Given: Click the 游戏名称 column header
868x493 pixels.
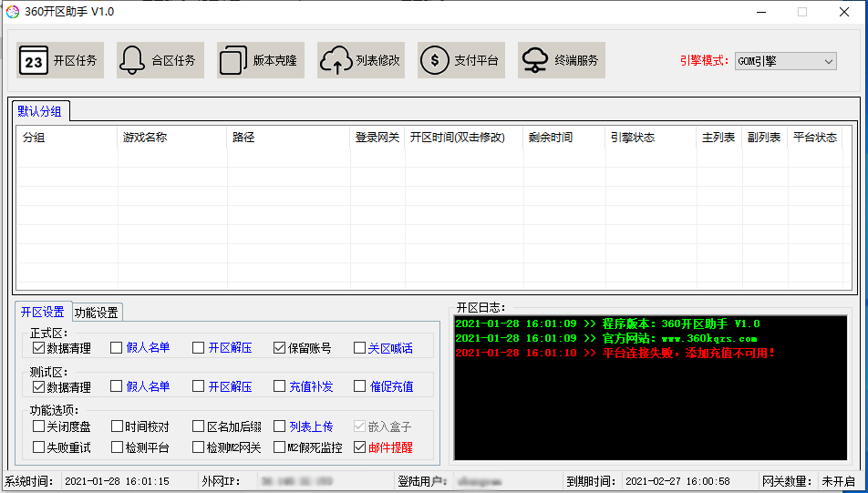Looking at the screenshot, I should click(172, 138).
